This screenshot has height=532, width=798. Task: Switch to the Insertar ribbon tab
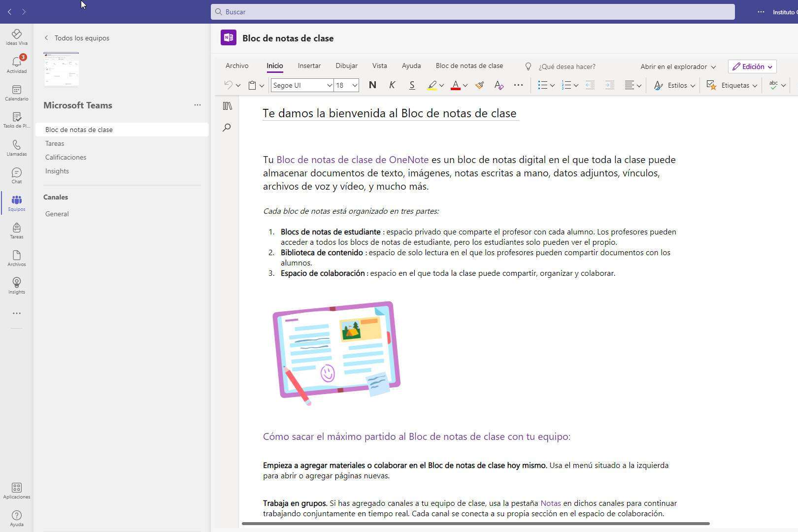pos(309,66)
